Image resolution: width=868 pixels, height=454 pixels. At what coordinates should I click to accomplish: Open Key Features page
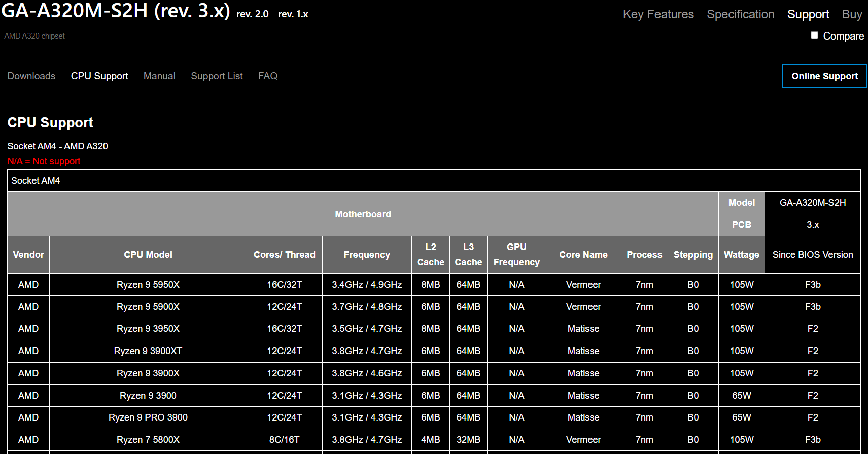click(658, 14)
